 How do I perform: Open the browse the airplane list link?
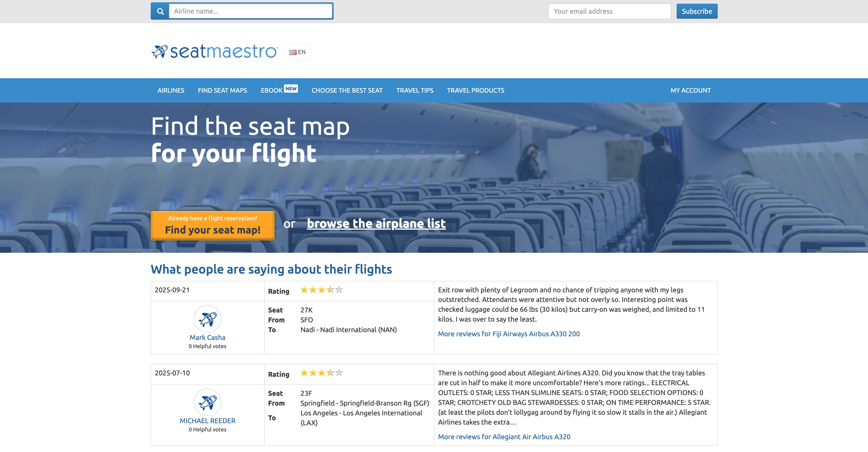(x=376, y=223)
